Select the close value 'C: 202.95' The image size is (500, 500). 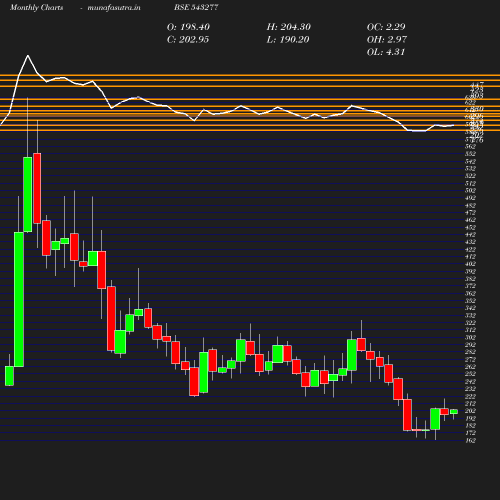(x=188, y=40)
